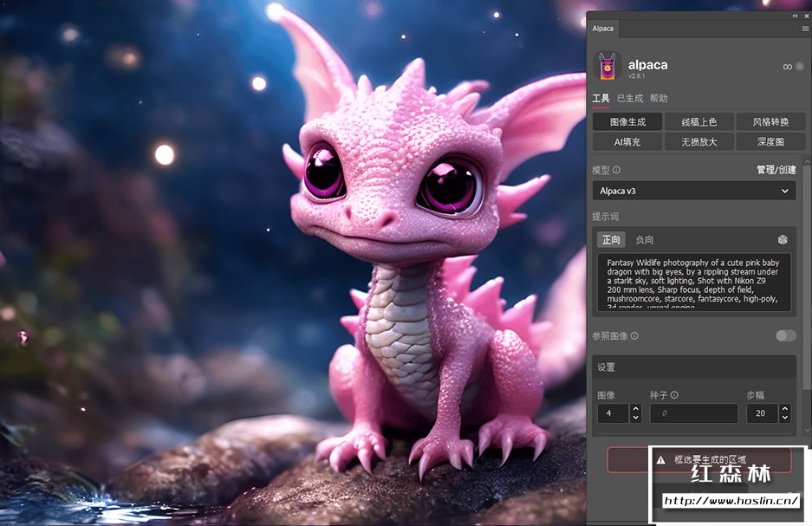Click the infinity credits icon

pyautogui.click(x=787, y=67)
